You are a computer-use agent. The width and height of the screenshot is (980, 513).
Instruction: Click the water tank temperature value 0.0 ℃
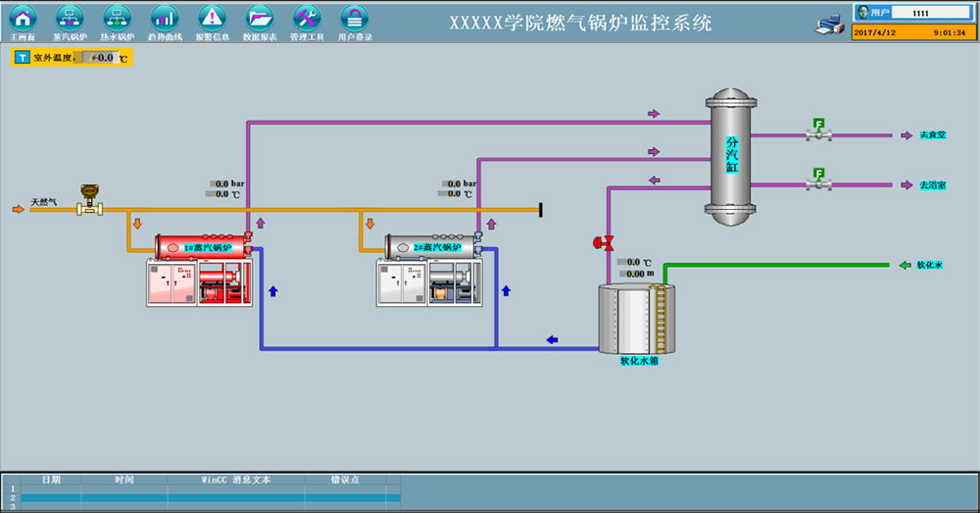coord(629,262)
